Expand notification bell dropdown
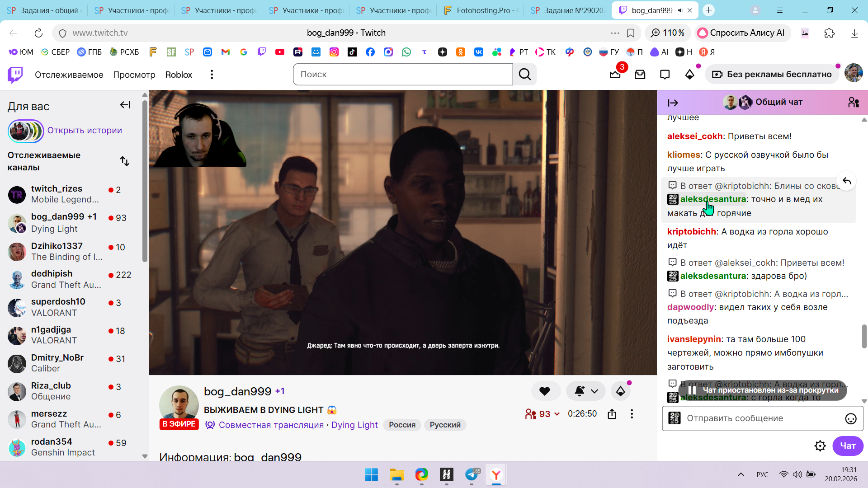The height and width of the screenshot is (488, 868). pyautogui.click(x=594, y=391)
